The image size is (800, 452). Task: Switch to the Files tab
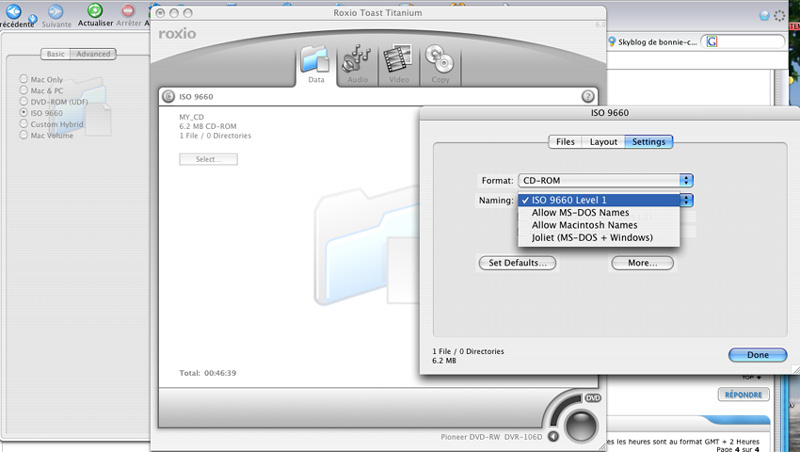click(x=565, y=142)
